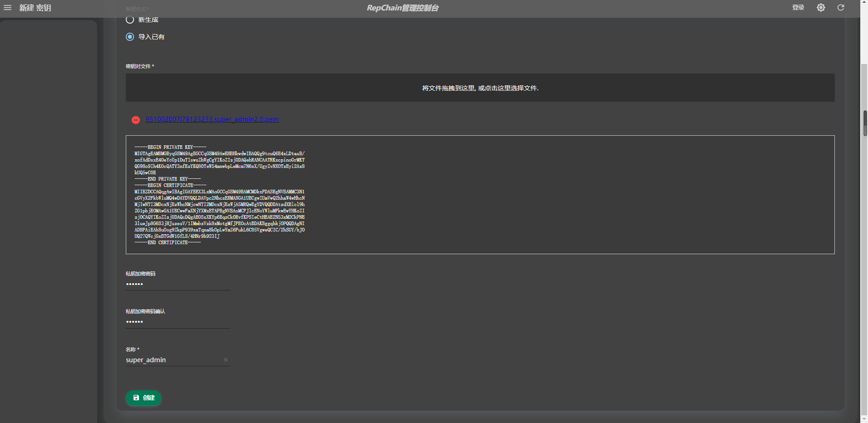Image resolution: width=868 pixels, height=423 pixels.
Task: Click the BEGIN PRIVATE KEY line
Action: pos(170,147)
